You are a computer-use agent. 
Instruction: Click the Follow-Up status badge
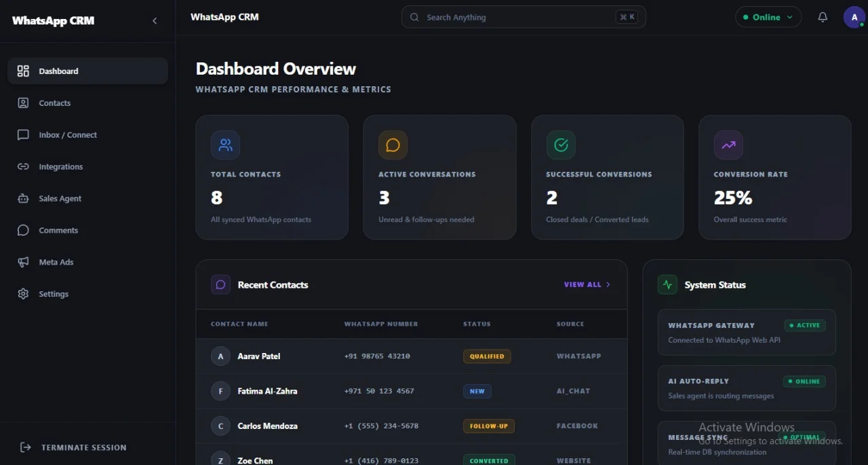coord(489,426)
